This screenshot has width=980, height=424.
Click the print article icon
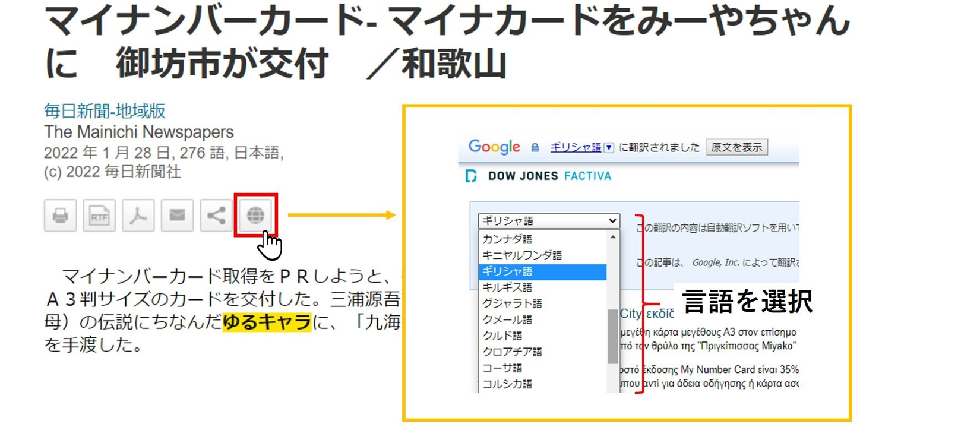[60, 215]
